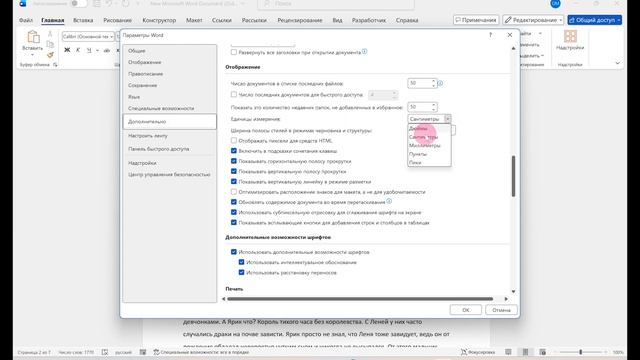Toggle the AutoSave switch
This screenshot has width=640, height=360.
point(78,3)
